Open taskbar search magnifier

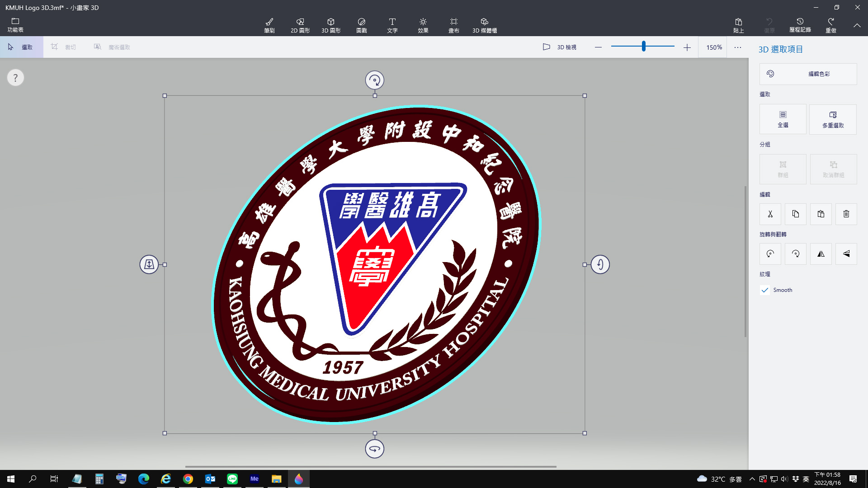33,479
